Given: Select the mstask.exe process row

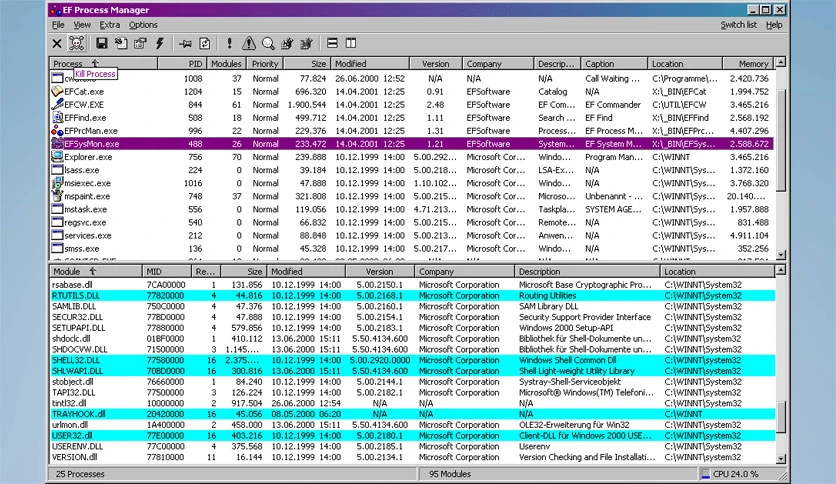Looking at the screenshot, I should [412, 209].
